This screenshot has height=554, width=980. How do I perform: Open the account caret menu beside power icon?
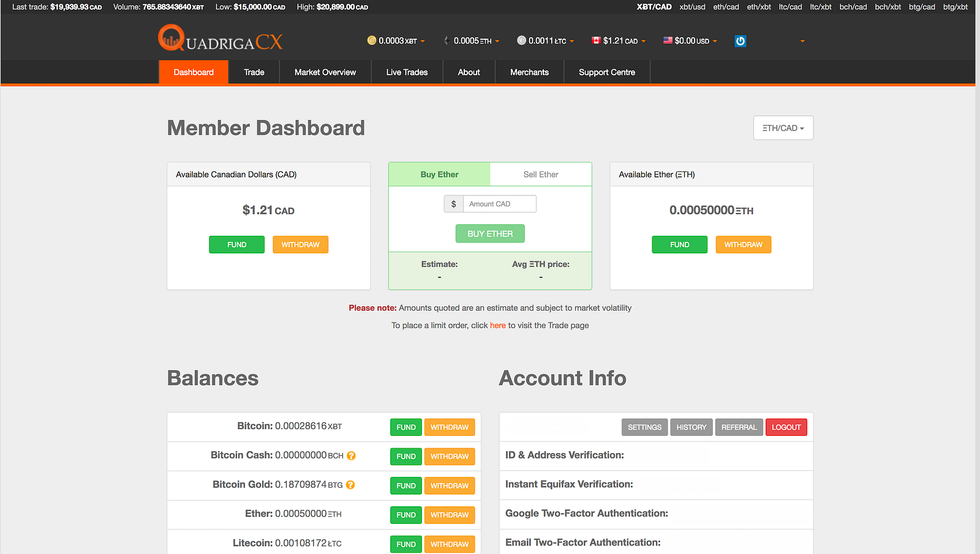point(802,42)
